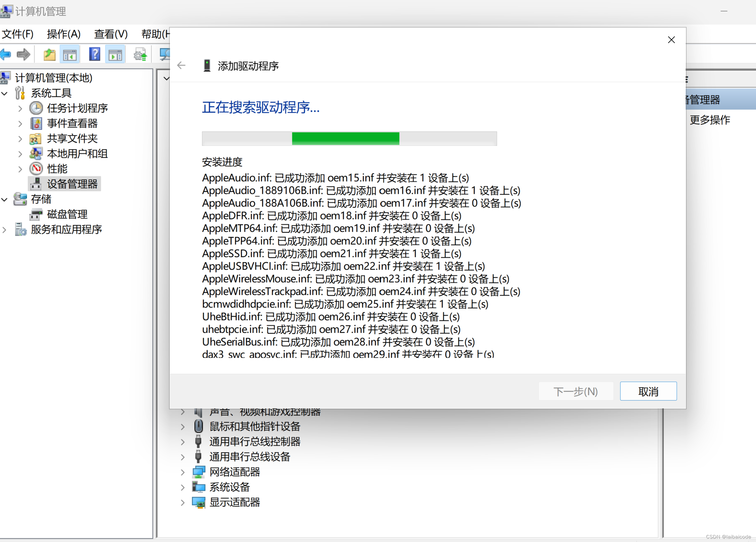Click the back arrow toolbar icon
Image resolution: width=756 pixels, height=542 pixels.
point(6,54)
